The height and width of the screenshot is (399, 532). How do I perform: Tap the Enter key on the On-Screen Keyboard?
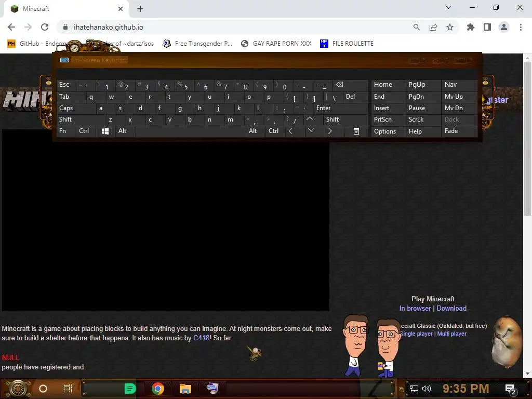[x=341, y=108]
